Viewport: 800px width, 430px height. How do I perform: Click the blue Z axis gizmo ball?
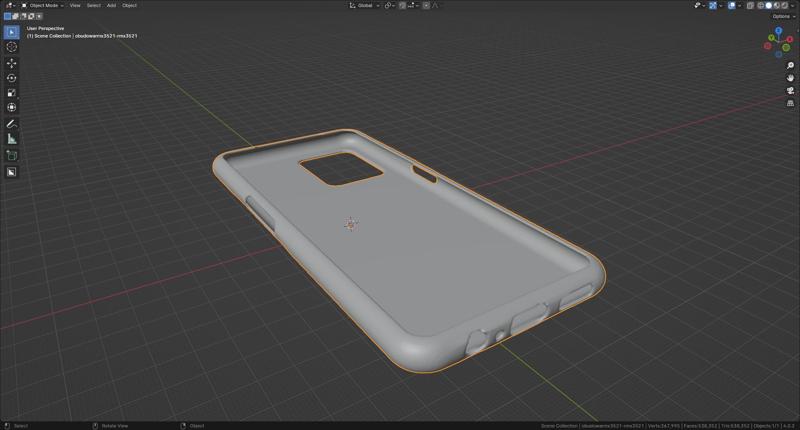[779, 31]
